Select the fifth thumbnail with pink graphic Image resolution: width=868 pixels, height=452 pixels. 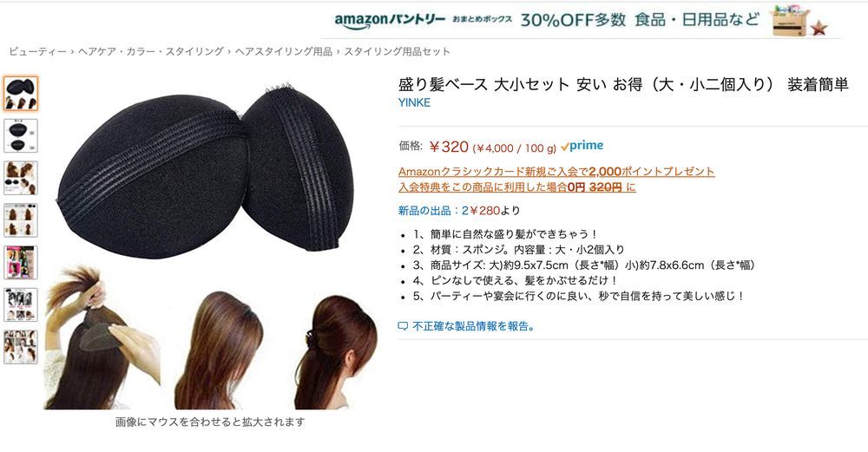[21, 262]
